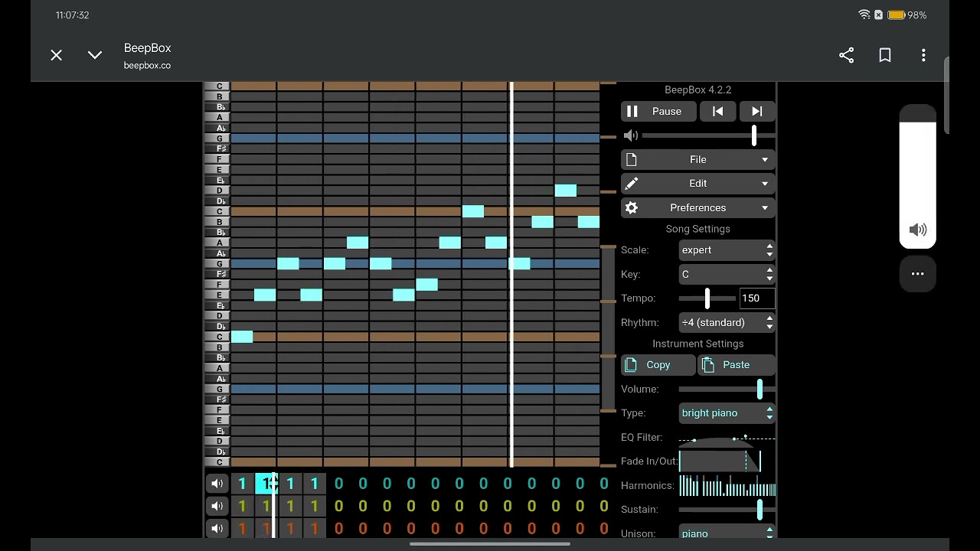Open the Preferences menu
Viewport: 980px width, 551px height.
tap(698, 207)
